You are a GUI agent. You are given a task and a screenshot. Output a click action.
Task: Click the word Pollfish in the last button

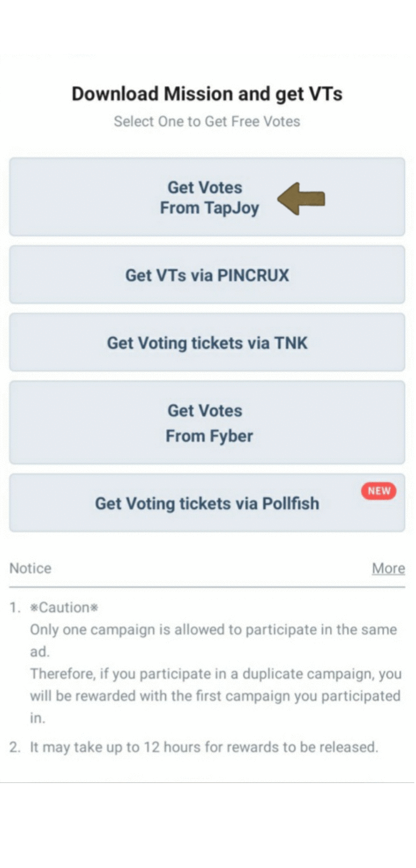291,503
